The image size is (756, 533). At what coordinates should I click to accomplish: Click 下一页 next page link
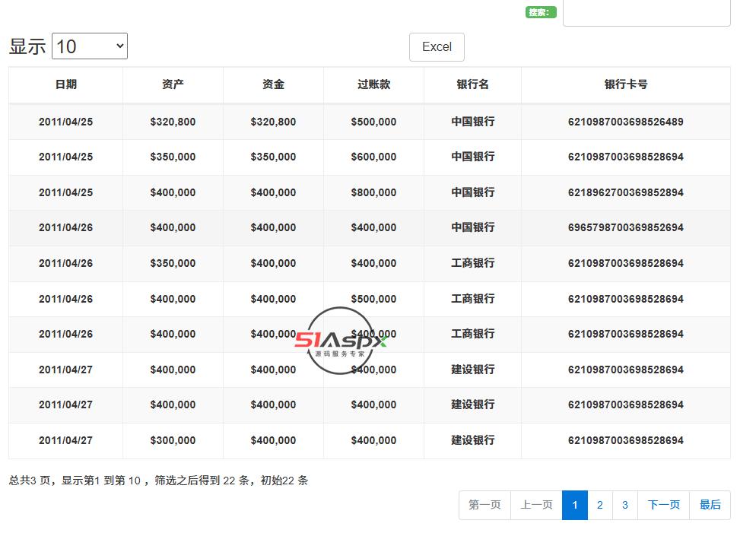(663, 505)
